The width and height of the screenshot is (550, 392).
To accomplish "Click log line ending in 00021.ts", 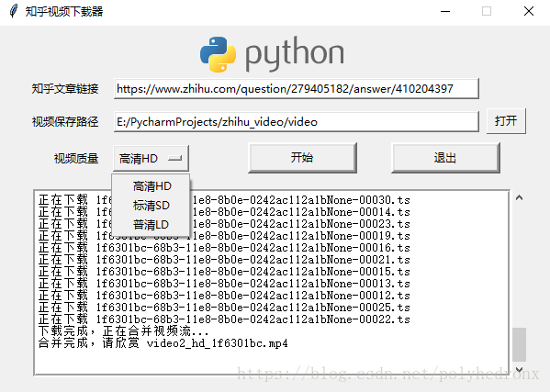I will [224, 260].
